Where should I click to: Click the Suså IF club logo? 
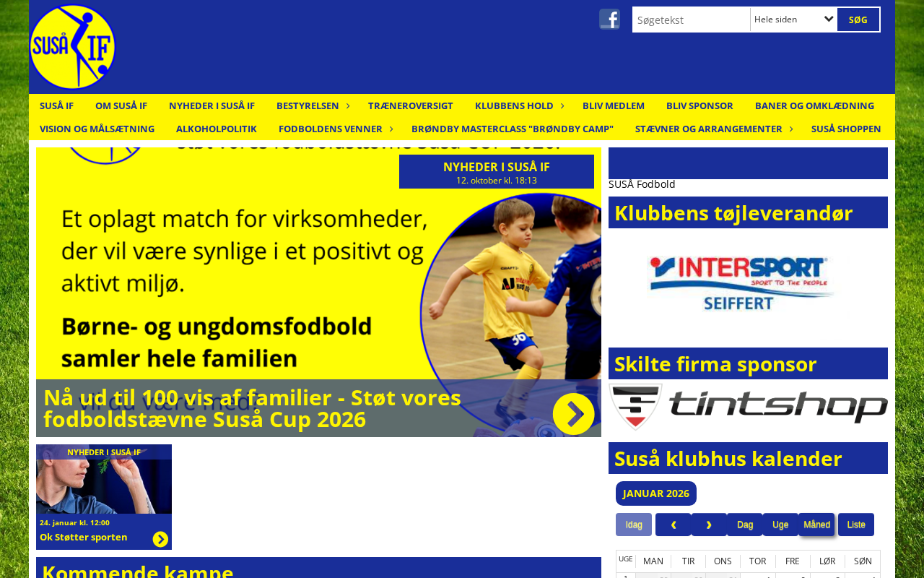72,47
